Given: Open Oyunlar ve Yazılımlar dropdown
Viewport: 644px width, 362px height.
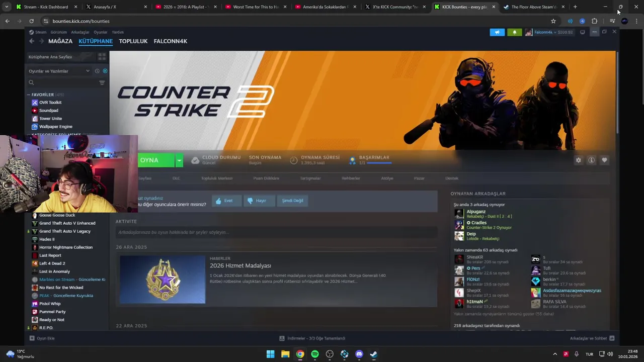Looking at the screenshot, I should click(59, 71).
